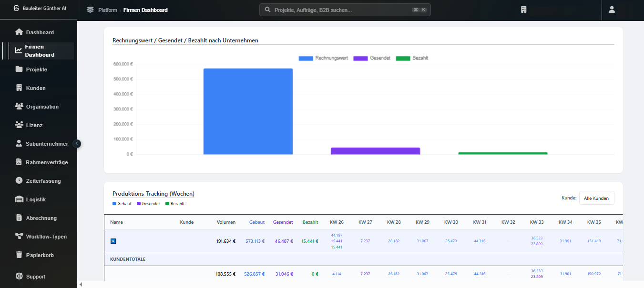
Task: Click the Support lifebuoy icon
Action: coord(19,277)
